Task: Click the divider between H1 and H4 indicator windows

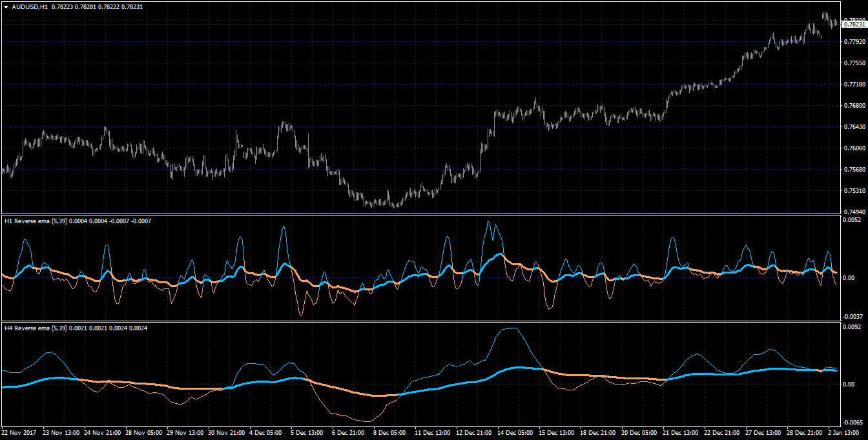Action: click(420, 321)
